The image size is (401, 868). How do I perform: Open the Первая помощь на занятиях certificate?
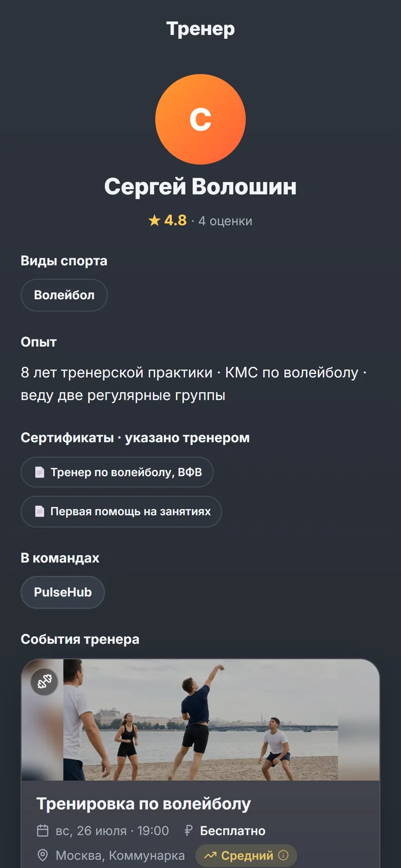(121, 511)
